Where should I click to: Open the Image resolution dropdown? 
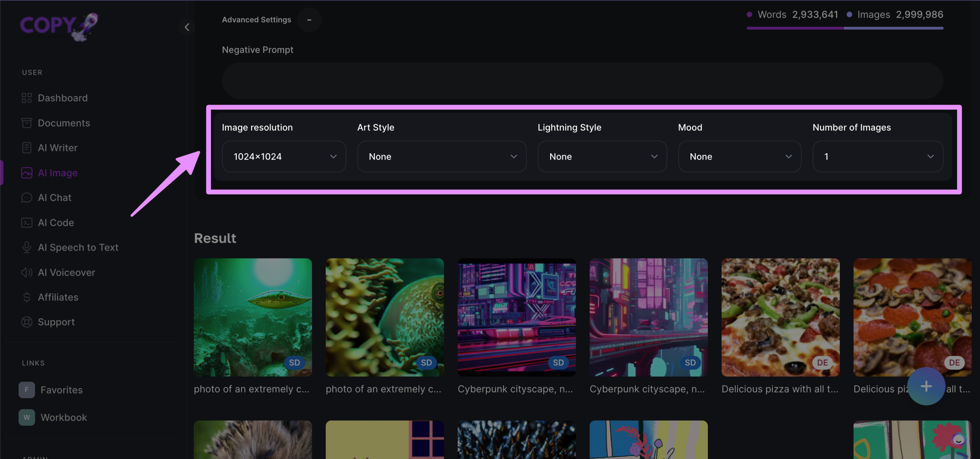point(284,157)
